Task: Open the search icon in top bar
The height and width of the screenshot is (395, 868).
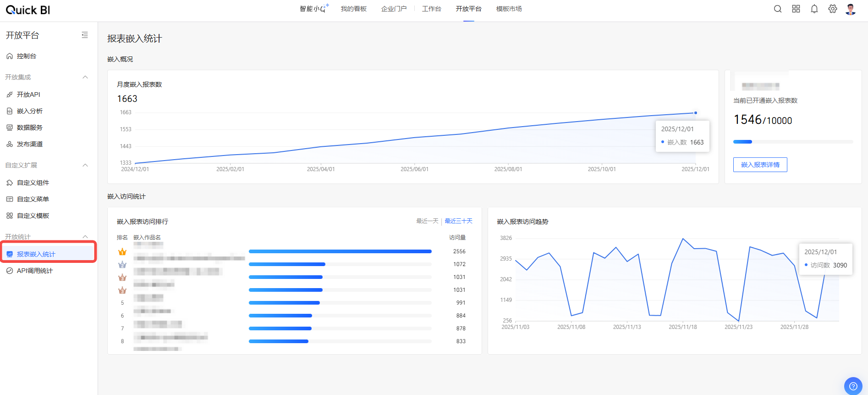Action: (778, 9)
